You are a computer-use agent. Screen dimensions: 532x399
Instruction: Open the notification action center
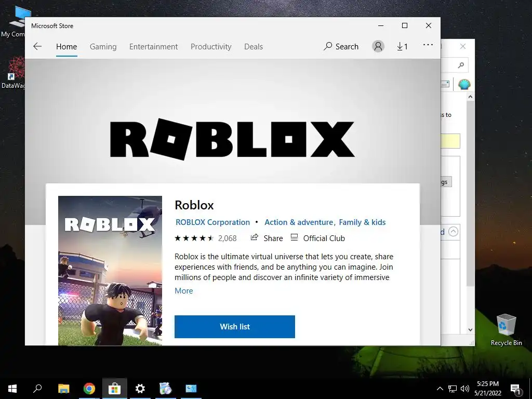516,389
